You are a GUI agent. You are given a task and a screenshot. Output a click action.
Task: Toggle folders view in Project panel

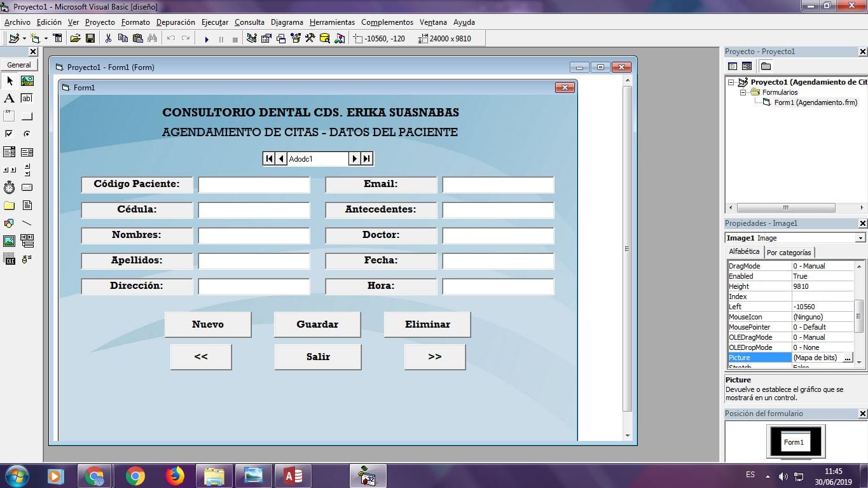tap(766, 66)
